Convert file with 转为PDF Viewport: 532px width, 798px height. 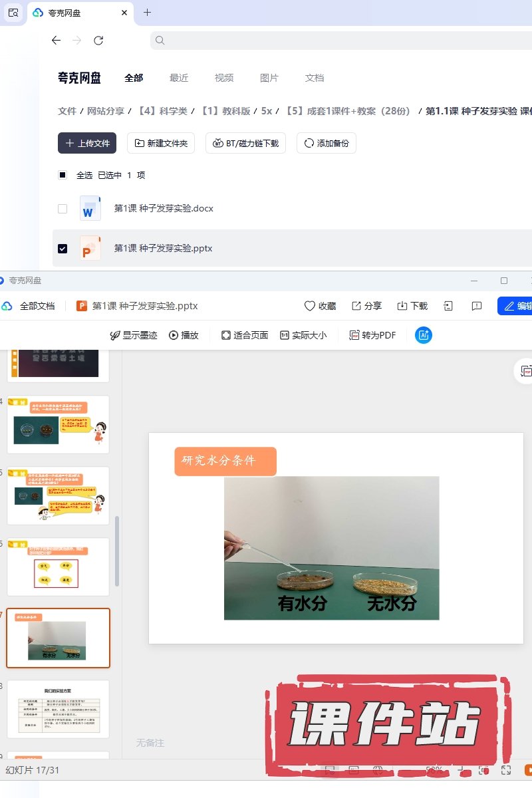point(373,335)
